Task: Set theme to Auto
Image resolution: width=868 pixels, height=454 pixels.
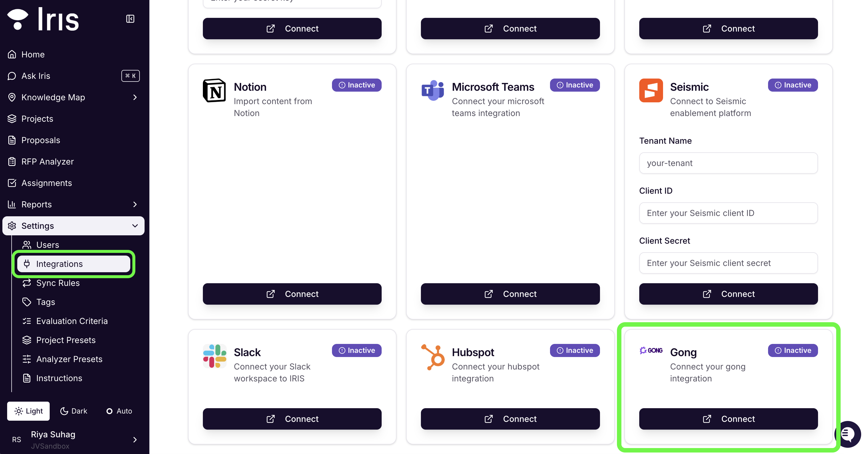Action: pos(119,411)
